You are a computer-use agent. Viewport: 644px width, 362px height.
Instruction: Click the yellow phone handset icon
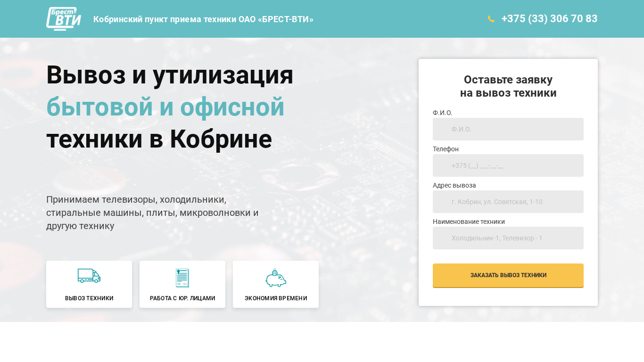491,19
